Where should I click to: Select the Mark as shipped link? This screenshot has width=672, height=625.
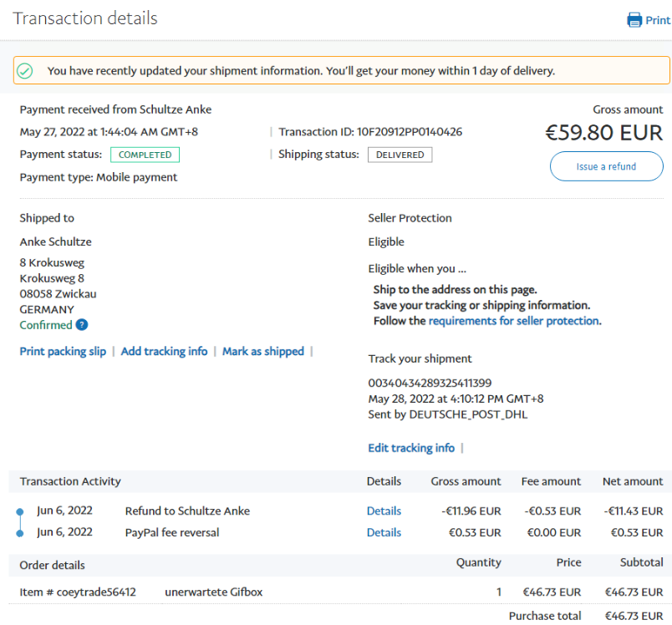point(262,352)
